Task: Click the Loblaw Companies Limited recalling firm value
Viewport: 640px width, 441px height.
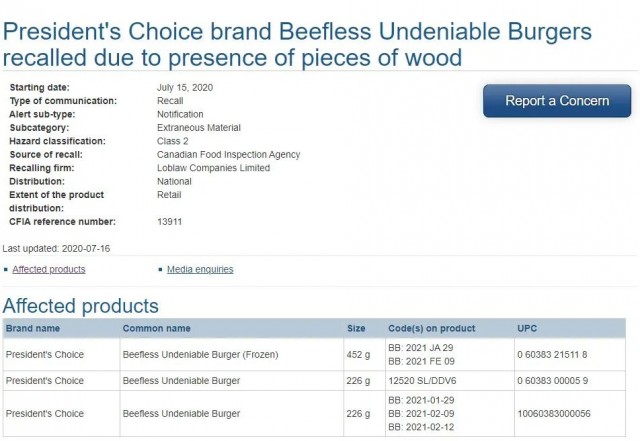Action: [x=213, y=168]
